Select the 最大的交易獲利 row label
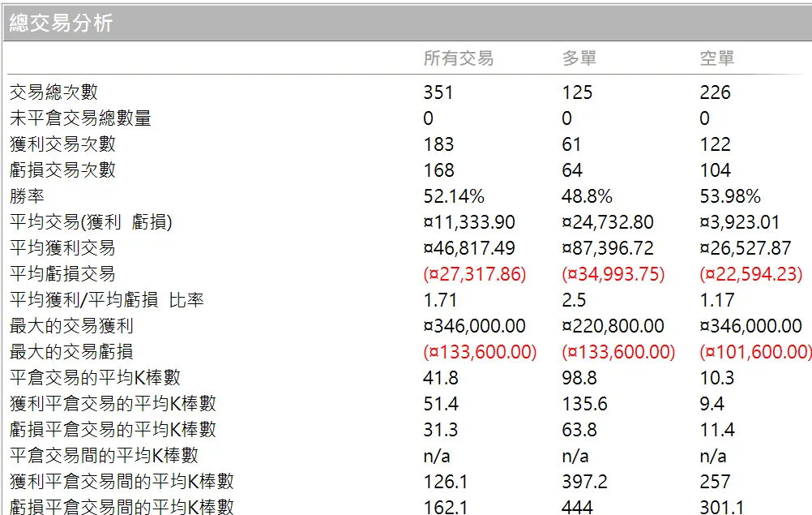This screenshot has width=812, height=515. (71, 326)
